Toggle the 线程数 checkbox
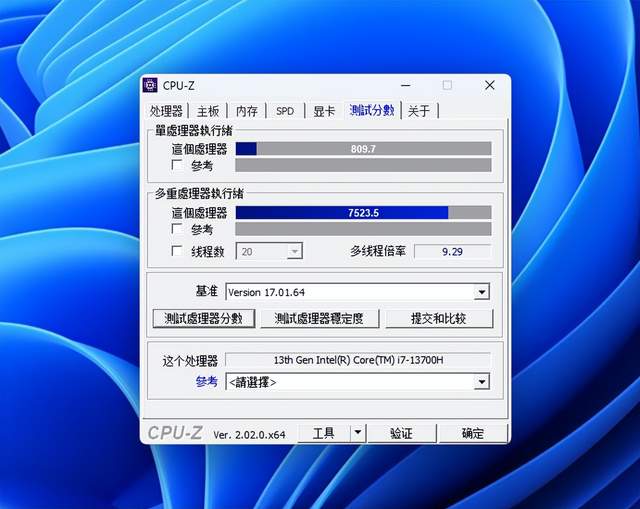The height and width of the screenshot is (509, 640). tap(177, 251)
